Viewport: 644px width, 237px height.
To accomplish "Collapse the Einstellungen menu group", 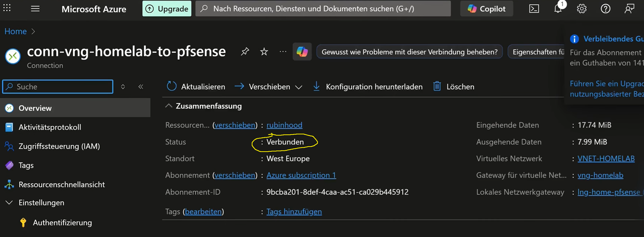I will [9, 203].
